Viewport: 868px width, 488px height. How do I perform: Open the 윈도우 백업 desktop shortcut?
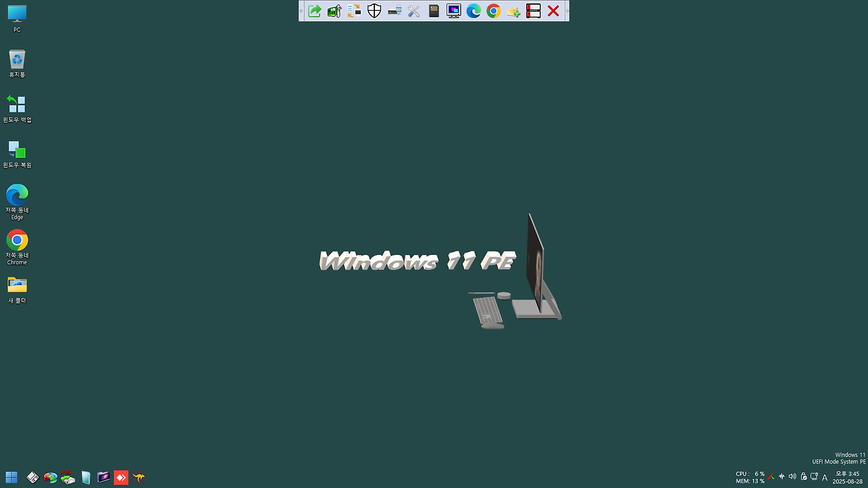tap(17, 109)
